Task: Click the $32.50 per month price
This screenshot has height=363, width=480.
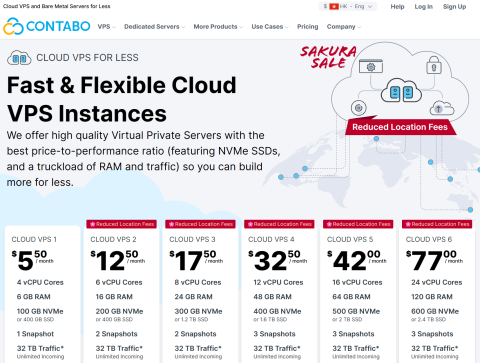Action: tap(278, 260)
